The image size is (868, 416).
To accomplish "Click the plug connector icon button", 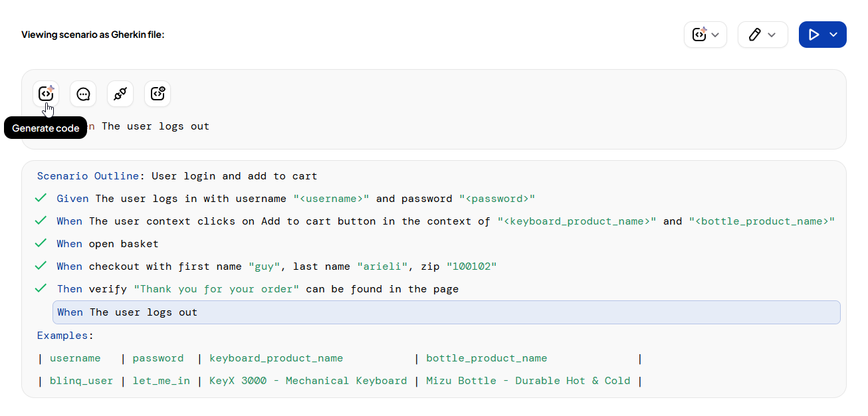I will [x=120, y=94].
